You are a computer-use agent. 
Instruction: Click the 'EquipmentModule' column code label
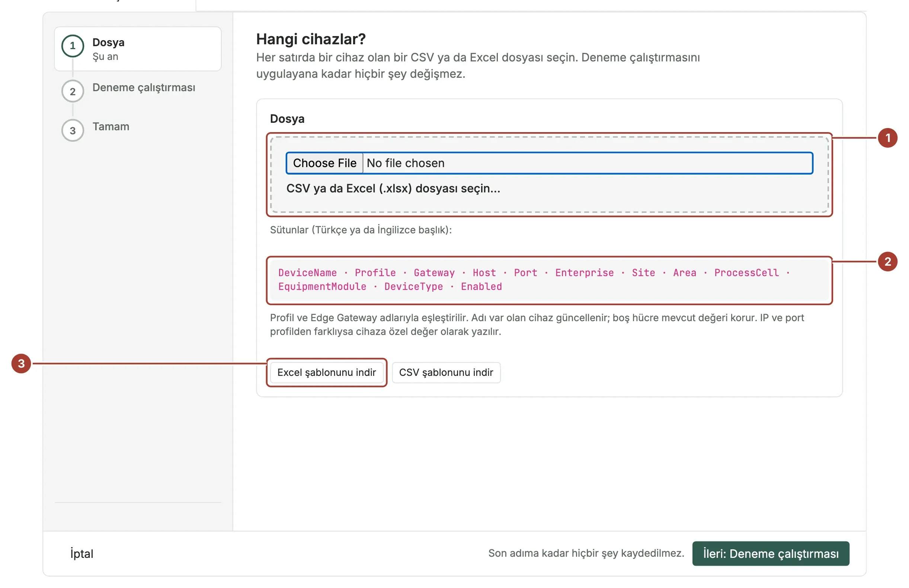click(322, 286)
